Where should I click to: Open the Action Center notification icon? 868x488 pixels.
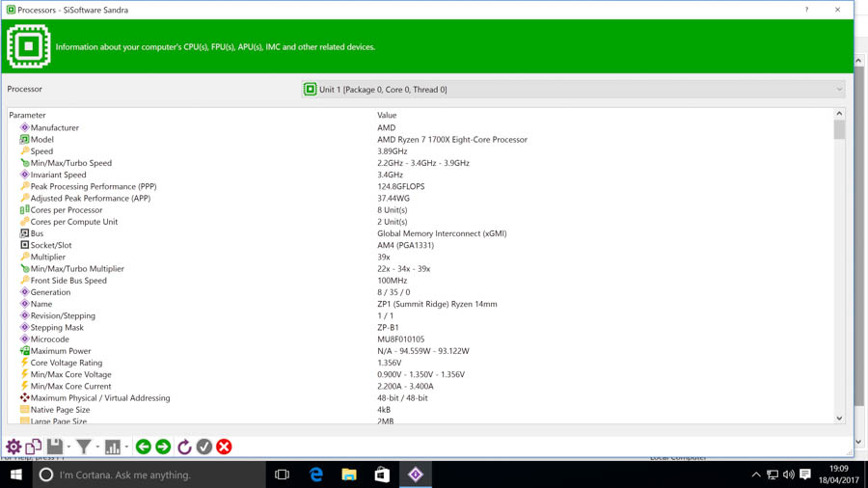click(805, 474)
